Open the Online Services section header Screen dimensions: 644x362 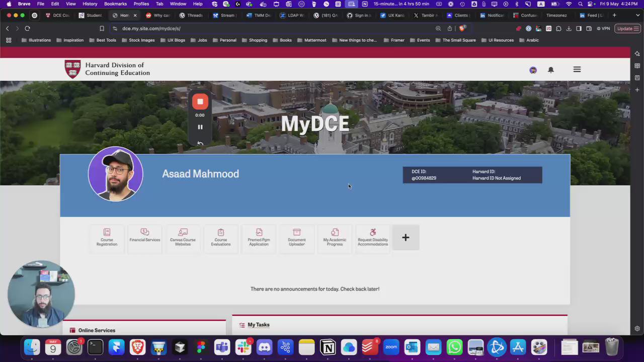[97, 330]
